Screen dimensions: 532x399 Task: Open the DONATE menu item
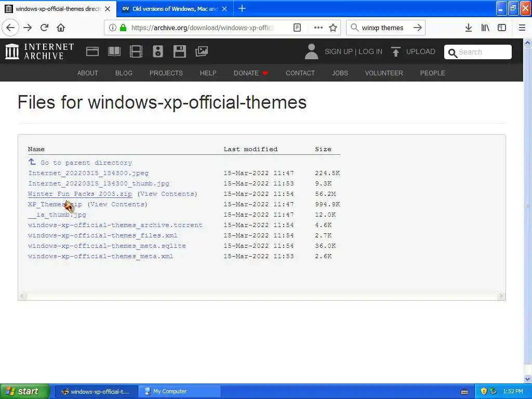point(251,73)
